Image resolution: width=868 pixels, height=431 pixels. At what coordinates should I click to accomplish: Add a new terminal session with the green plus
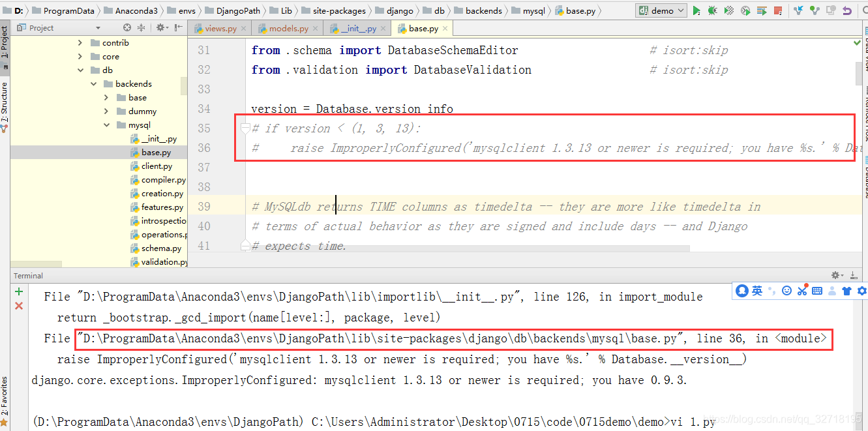point(19,291)
